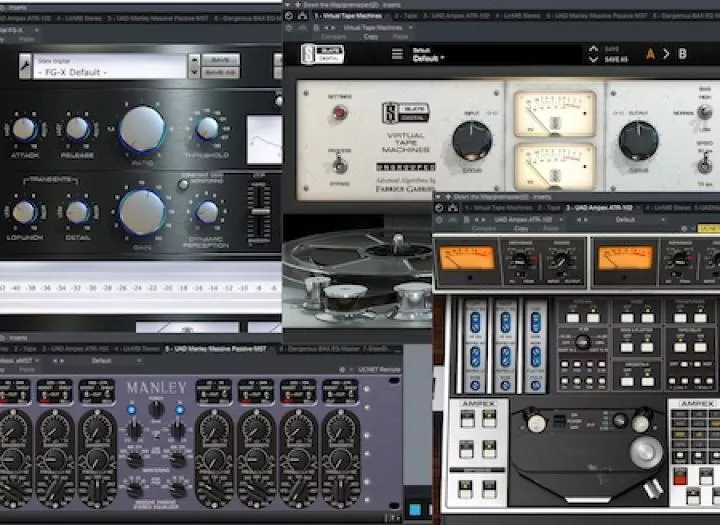This screenshot has width=720, height=525.
Task: Click Compare in the VTM window toolbar
Action: pyautogui.click(x=333, y=37)
